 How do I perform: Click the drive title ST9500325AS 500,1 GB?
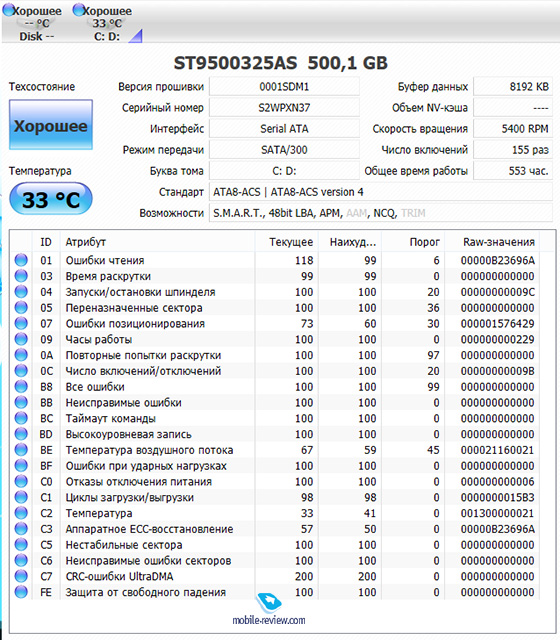coord(280,63)
